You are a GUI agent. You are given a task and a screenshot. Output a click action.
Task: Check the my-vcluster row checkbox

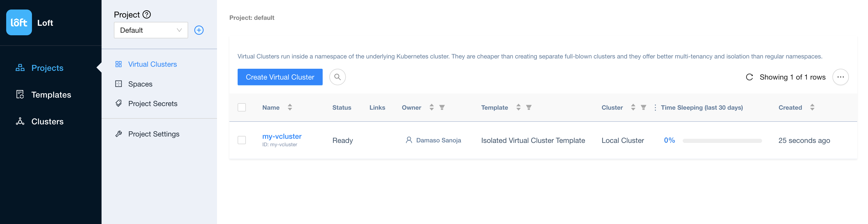pyautogui.click(x=241, y=140)
